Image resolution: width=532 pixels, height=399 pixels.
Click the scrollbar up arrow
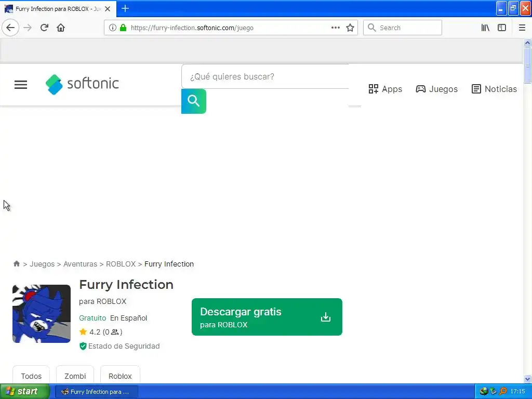(527, 43)
